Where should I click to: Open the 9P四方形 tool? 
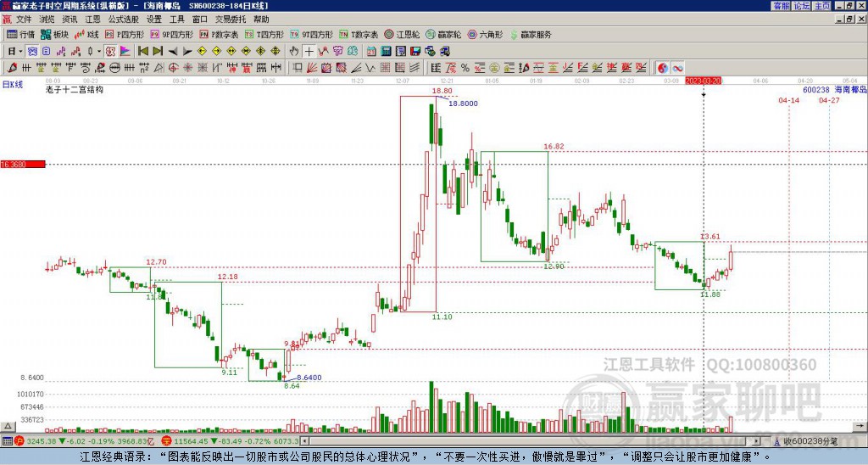[171, 34]
